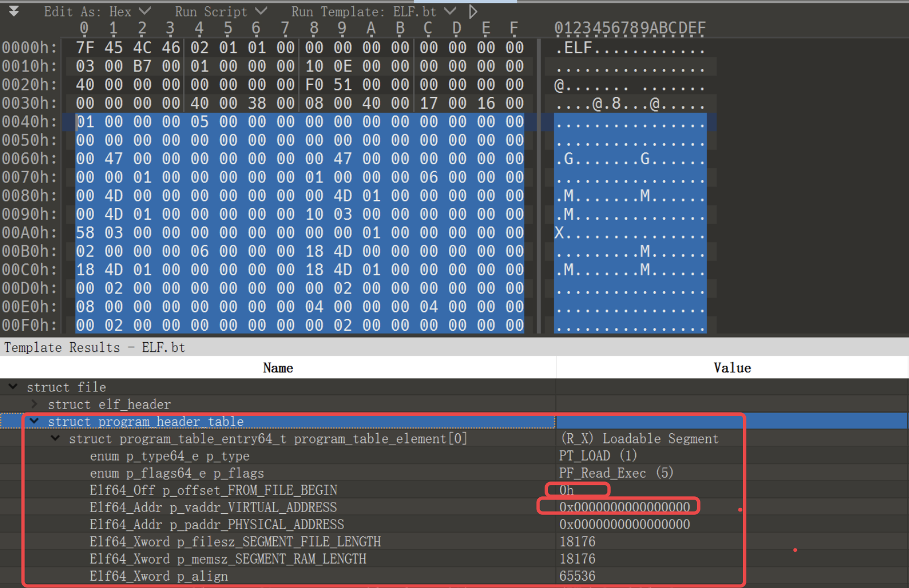This screenshot has width=909, height=588.
Task: Click the F0 byte in row 0020h
Action: point(314,85)
